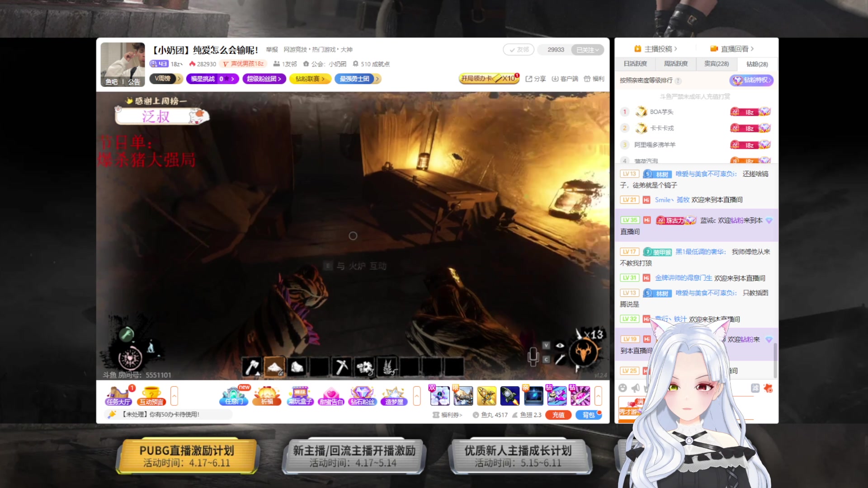Select the first gift marked 双
The height and width of the screenshot is (488, 868).
coord(439,395)
